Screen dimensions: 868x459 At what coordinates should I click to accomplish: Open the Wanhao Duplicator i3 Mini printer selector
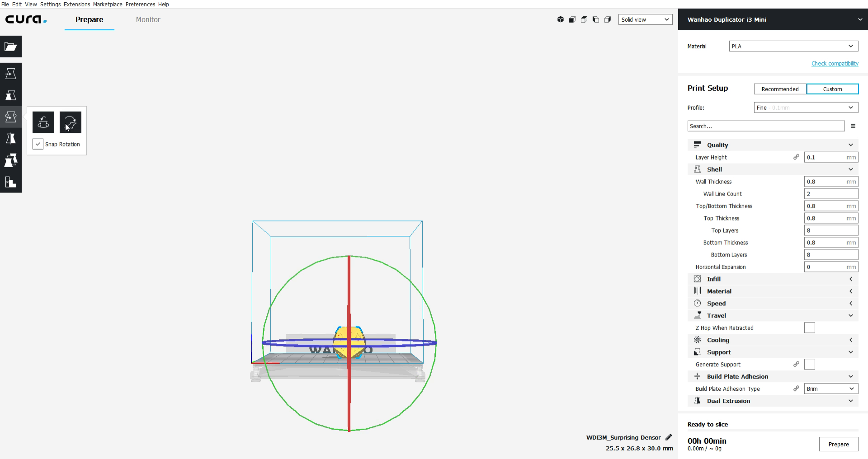click(x=773, y=19)
